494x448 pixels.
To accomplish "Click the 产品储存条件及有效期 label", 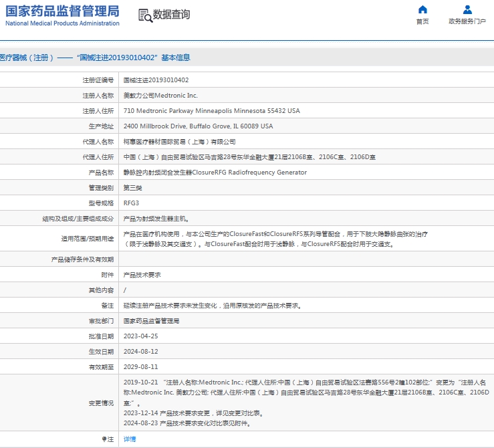I will click(x=82, y=259).
